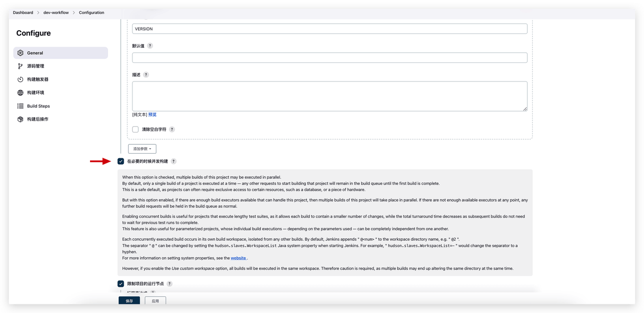Click the 构建后操作 box icon
644x313 pixels.
click(x=20, y=120)
